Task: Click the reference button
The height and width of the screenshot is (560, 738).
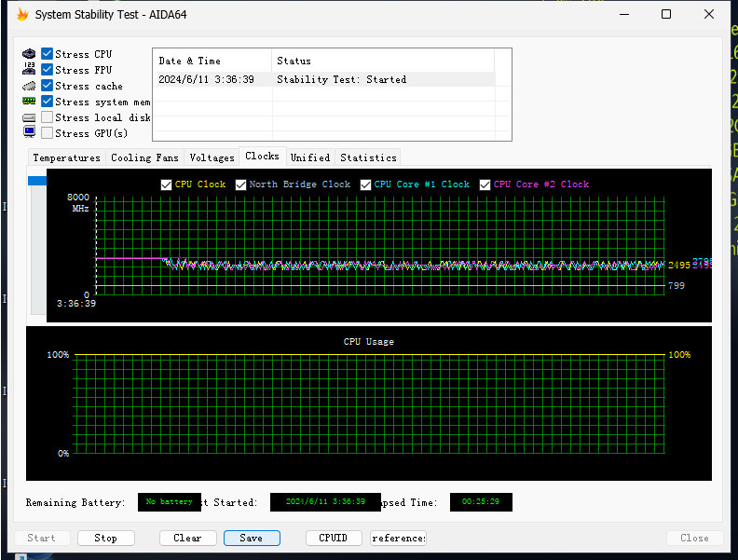Action: coord(398,538)
